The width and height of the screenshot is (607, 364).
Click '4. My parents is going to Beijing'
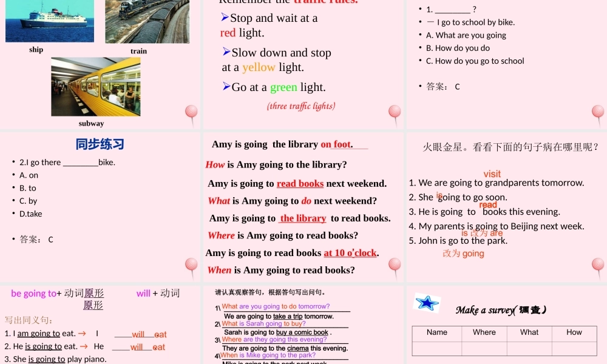(497, 226)
